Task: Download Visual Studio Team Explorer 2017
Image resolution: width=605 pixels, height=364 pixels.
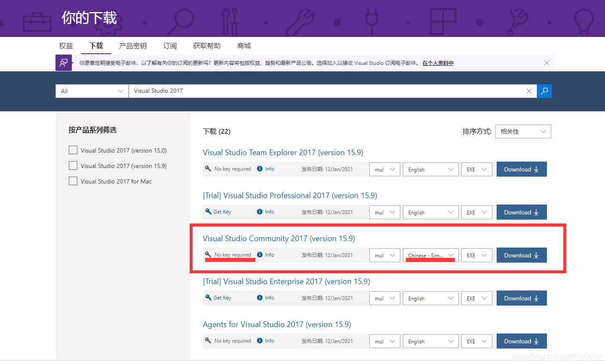Action: [x=522, y=169]
